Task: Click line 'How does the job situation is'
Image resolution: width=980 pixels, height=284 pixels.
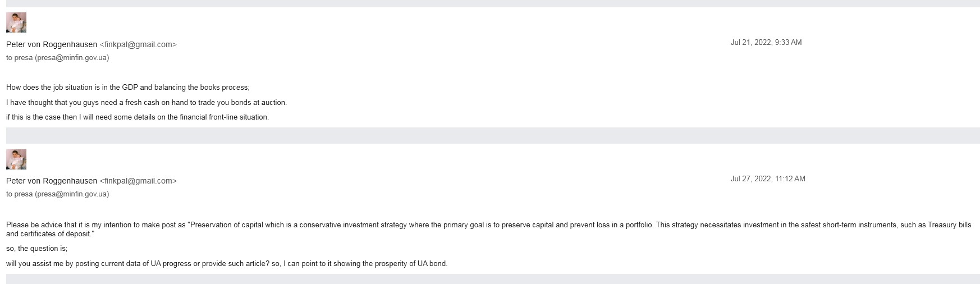Action: [x=128, y=88]
